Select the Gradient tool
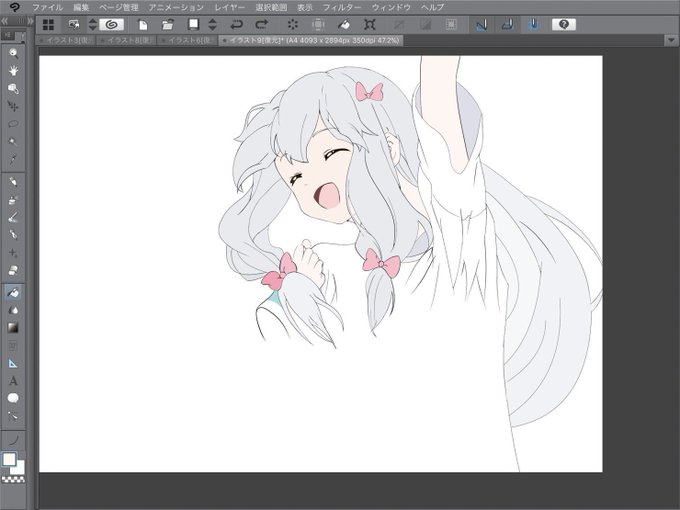The height and width of the screenshot is (510, 680). [x=13, y=328]
